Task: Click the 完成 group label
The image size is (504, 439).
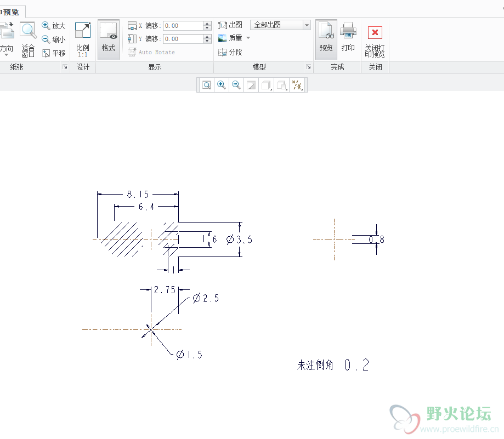Action: (x=337, y=67)
